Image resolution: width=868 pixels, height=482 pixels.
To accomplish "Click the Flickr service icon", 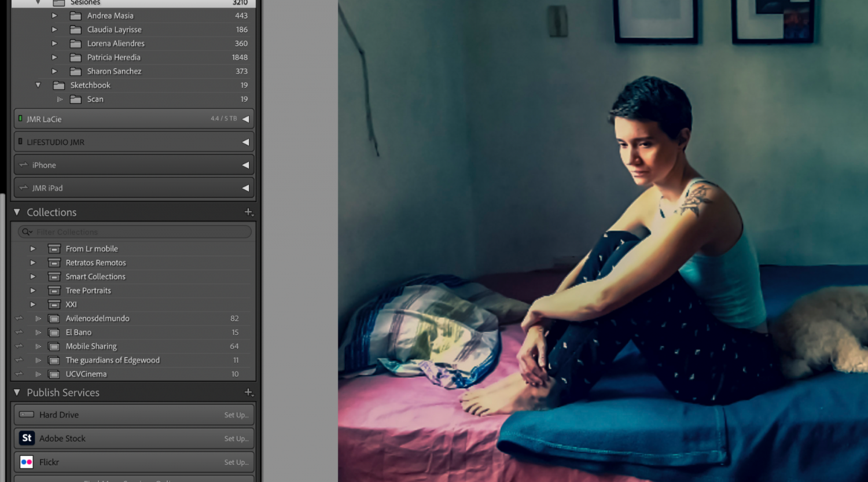I will (x=27, y=462).
